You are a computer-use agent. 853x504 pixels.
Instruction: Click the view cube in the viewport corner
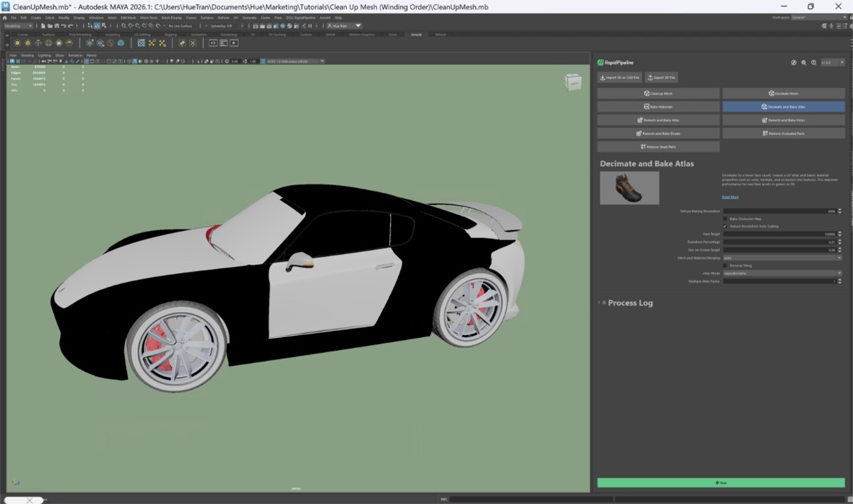[573, 82]
